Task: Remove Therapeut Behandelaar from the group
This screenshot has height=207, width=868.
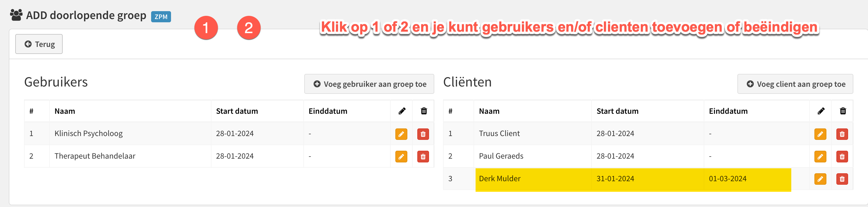Action: pos(423,157)
